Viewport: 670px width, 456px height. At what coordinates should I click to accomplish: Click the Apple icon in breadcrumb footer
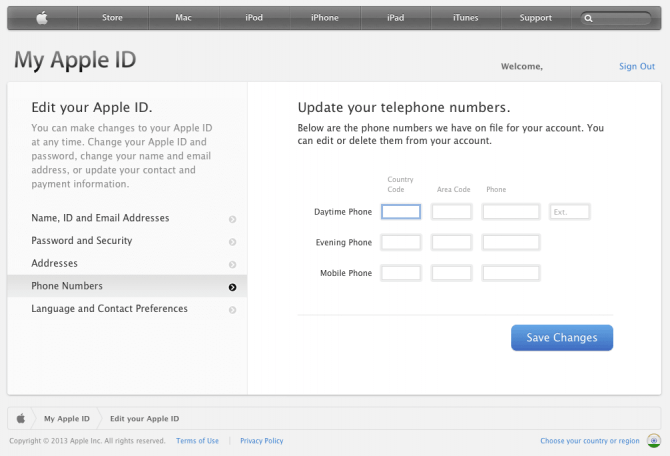pyautogui.click(x=21, y=418)
